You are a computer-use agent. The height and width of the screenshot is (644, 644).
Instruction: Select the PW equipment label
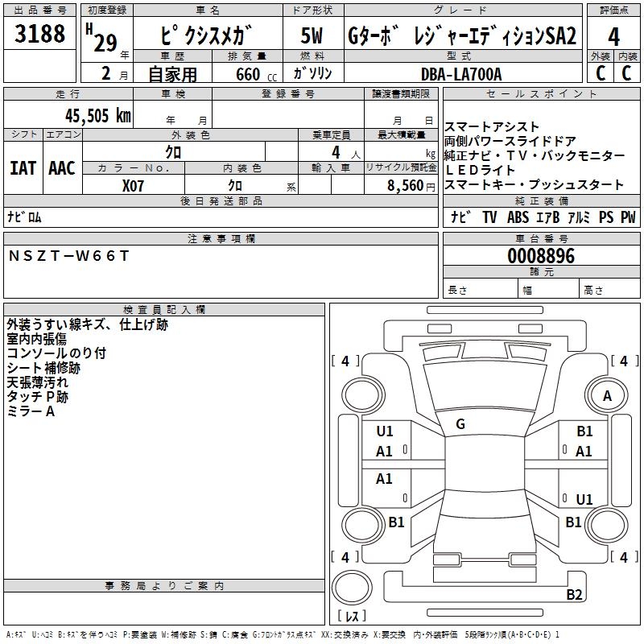(x=628, y=217)
